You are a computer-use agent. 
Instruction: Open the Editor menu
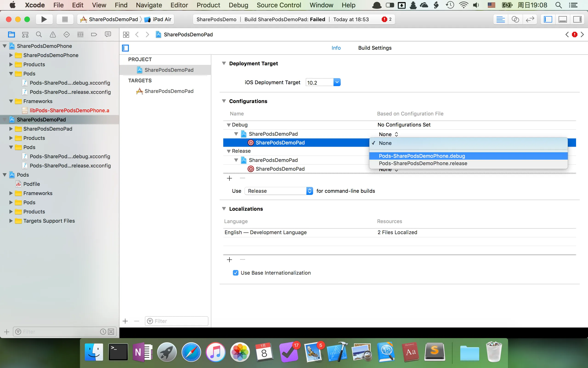tap(179, 5)
